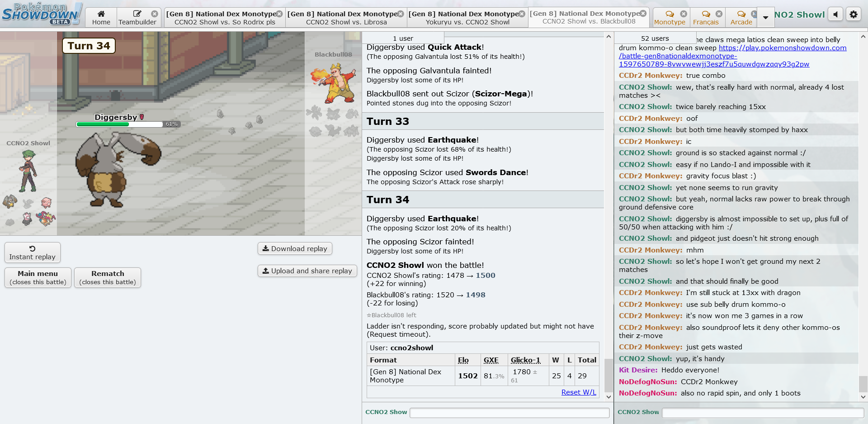Click the Pokémon Showdown logo
Screen dimensions: 868x424
(x=42, y=14)
